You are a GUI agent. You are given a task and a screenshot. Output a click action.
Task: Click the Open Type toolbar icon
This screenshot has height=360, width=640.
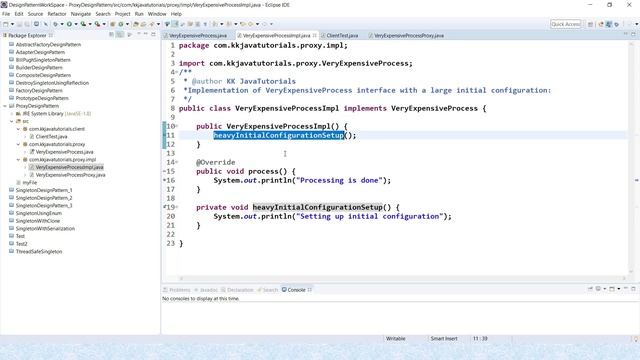[136, 24]
